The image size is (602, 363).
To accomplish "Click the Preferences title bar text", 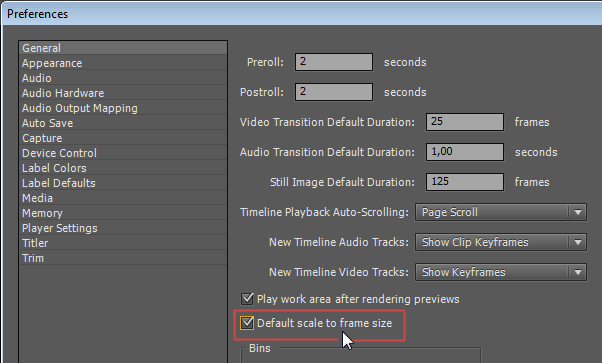I will pos(37,14).
